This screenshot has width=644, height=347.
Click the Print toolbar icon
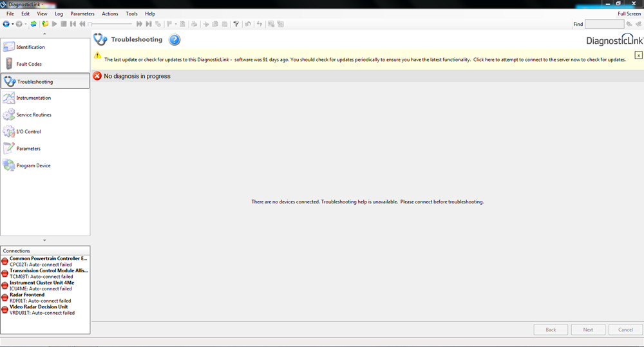(194, 24)
